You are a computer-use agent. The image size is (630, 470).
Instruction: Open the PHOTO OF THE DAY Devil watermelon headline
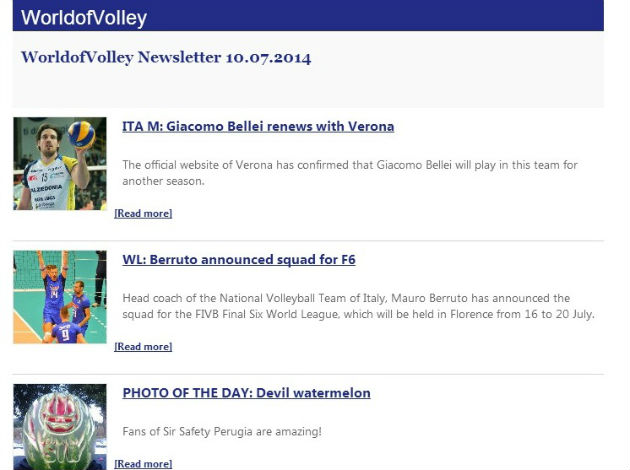[x=246, y=393]
